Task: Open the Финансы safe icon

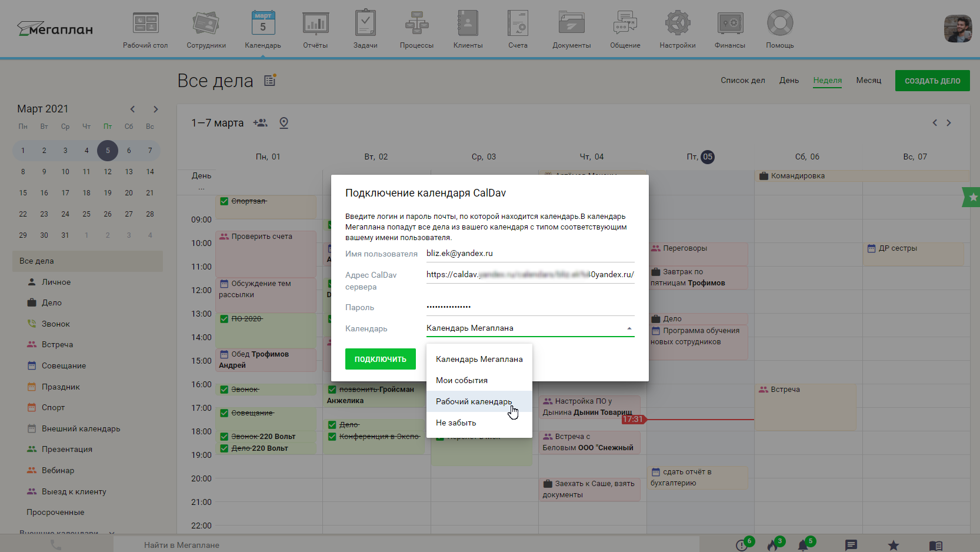Action: point(730,24)
